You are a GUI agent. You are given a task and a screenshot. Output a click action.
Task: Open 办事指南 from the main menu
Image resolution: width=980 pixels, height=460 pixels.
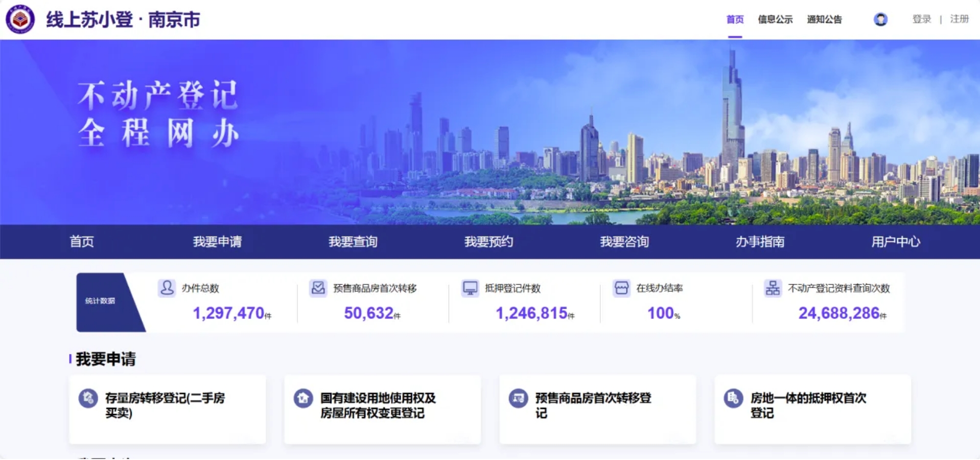760,242
